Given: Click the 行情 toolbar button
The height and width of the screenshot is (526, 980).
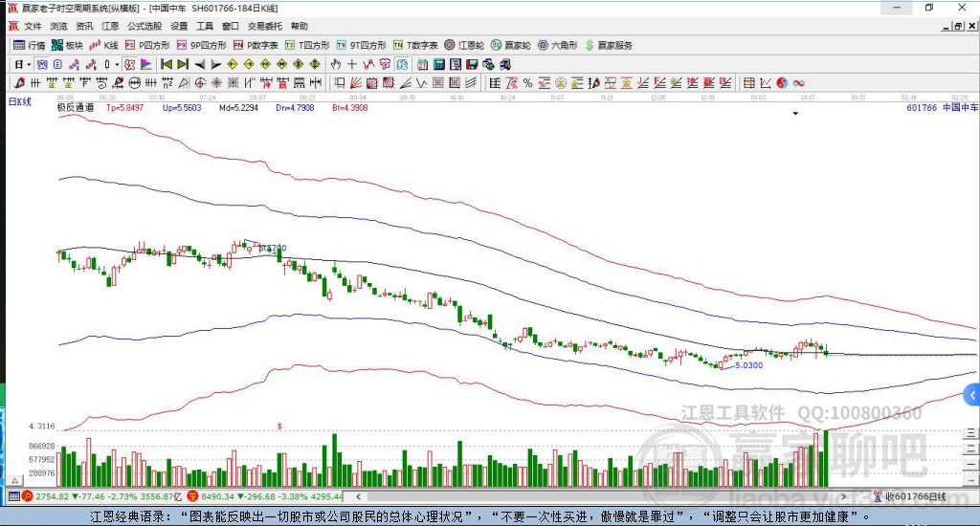Looking at the screenshot, I should 30,45.
